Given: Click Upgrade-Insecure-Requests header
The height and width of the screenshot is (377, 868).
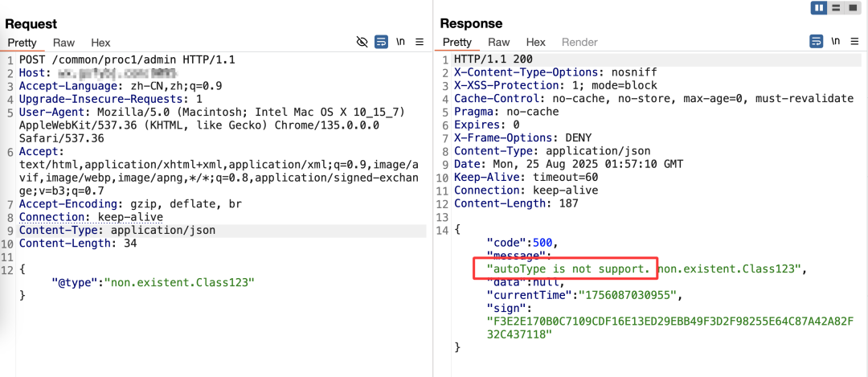Looking at the screenshot, I should pos(111,100).
